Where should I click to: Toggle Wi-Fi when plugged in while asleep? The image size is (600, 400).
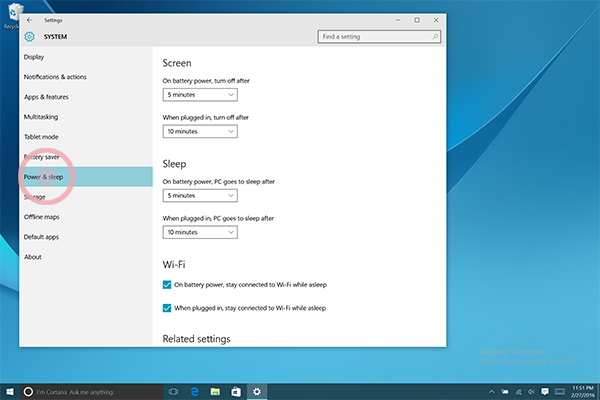pos(167,308)
